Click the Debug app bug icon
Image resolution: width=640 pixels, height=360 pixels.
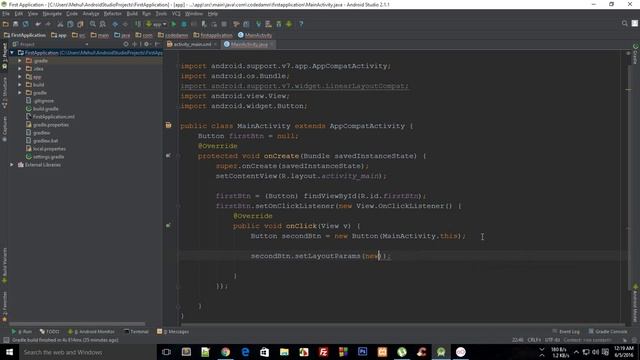(x=184, y=24)
